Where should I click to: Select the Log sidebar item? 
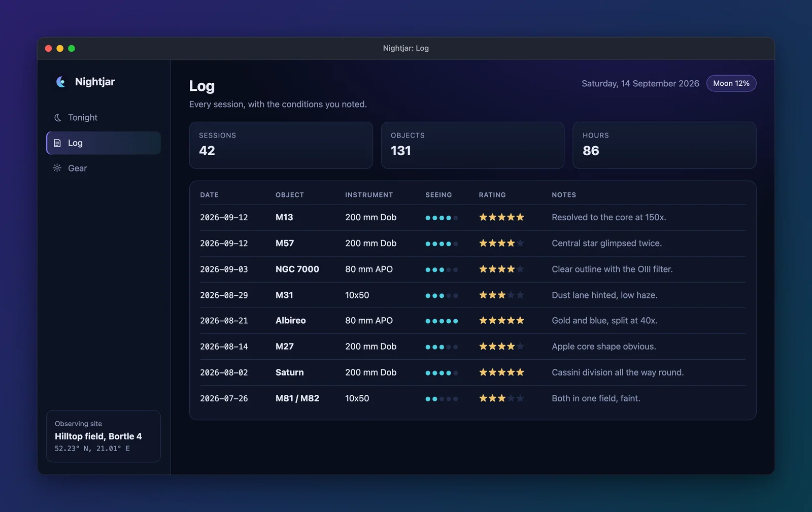pos(104,143)
